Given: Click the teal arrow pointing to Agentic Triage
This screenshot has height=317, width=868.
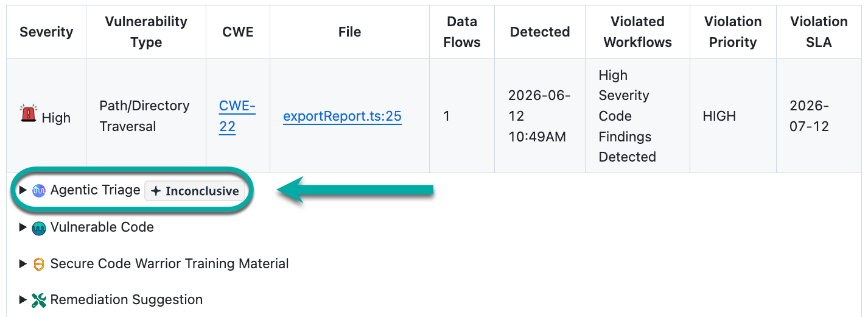Looking at the screenshot, I should [x=355, y=191].
